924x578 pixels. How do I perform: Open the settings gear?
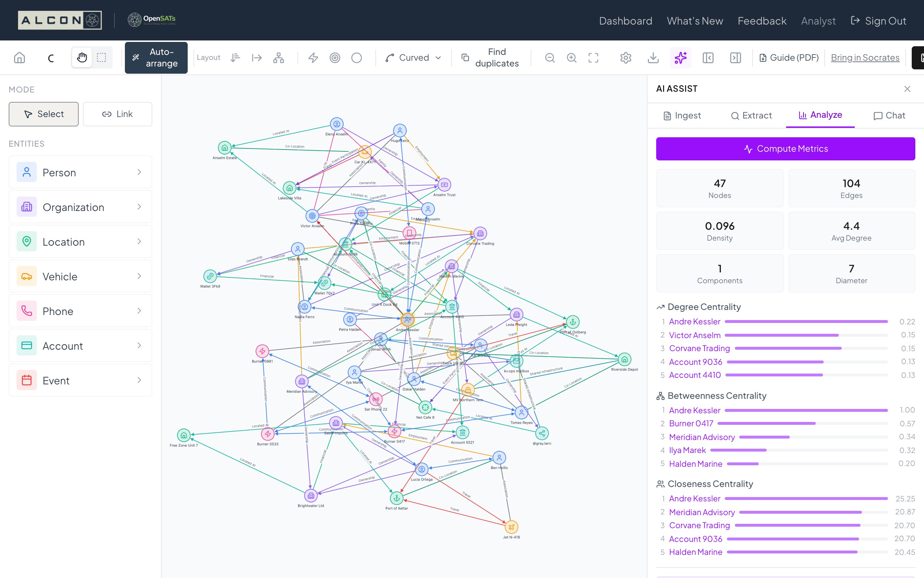tap(626, 58)
